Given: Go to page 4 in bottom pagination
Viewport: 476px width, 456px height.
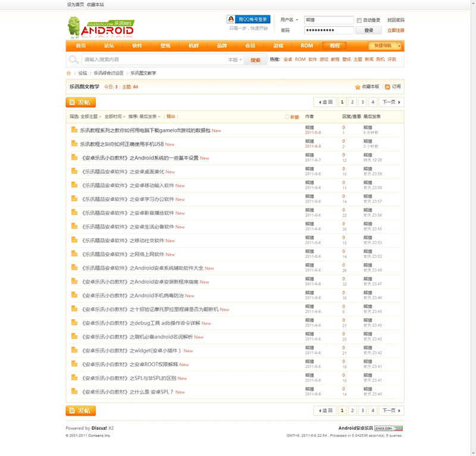Looking at the screenshot, I should [x=373, y=411].
